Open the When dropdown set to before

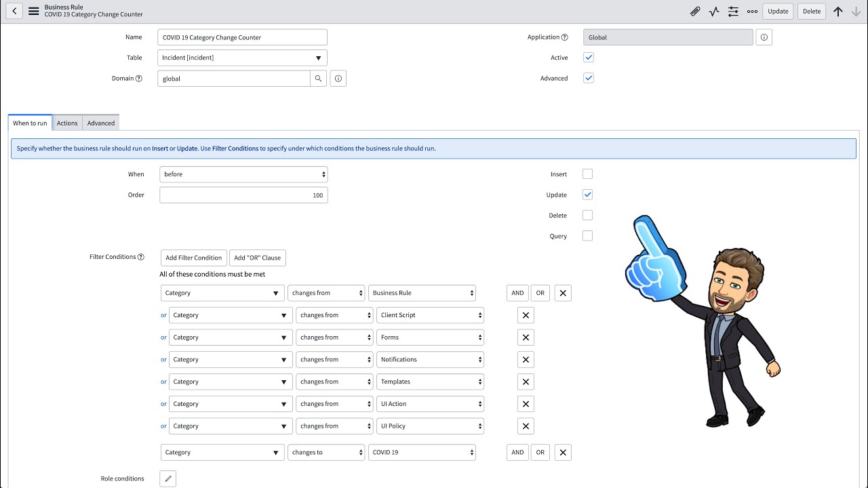(x=243, y=174)
